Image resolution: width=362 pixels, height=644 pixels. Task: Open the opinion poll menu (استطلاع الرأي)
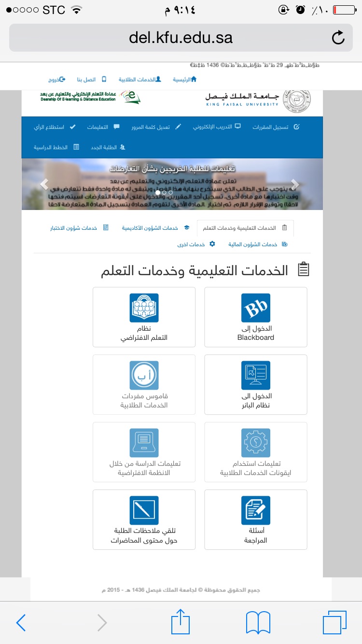click(x=55, y=127)
